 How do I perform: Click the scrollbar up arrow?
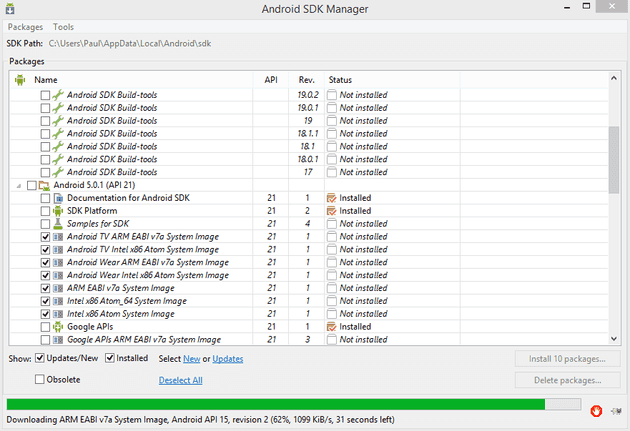tap(614, 78)
